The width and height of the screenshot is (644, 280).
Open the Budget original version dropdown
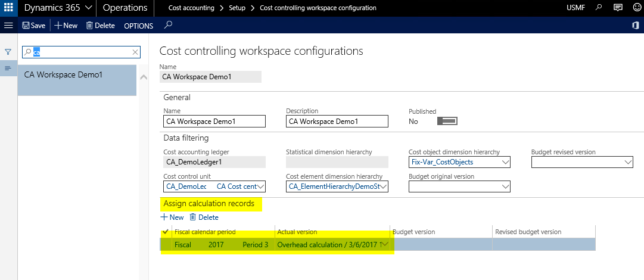click(x=505, y=187)
